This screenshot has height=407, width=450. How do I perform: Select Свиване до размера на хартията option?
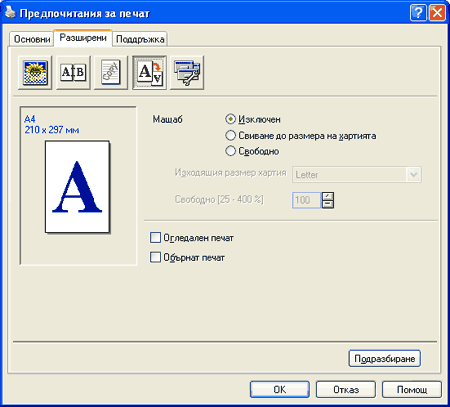[230, 135]
